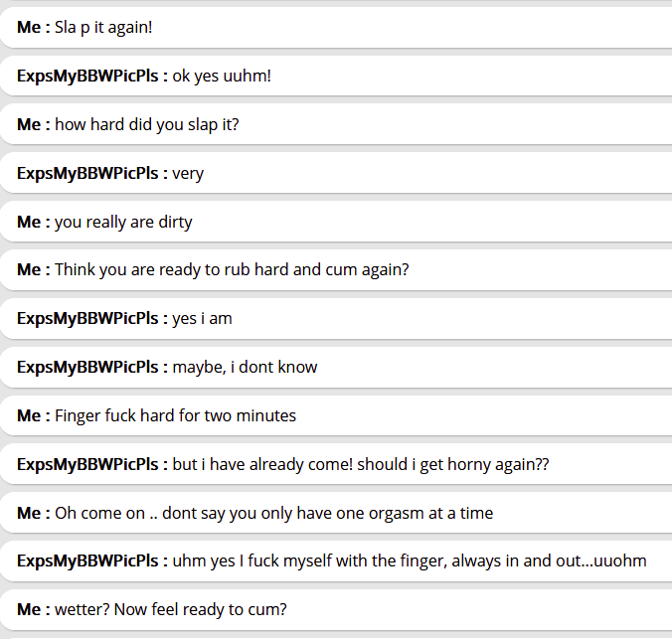The image size is (672, 639).
Task: Select the 'Think you are ready' message row
Action: (x=232, y=269)
